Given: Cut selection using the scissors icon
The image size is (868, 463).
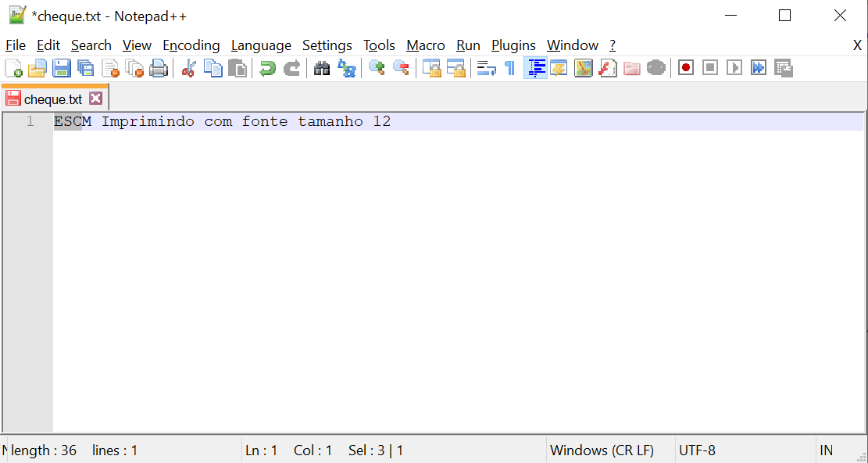Looking at the screenshot, I should (x=189, y=68).
